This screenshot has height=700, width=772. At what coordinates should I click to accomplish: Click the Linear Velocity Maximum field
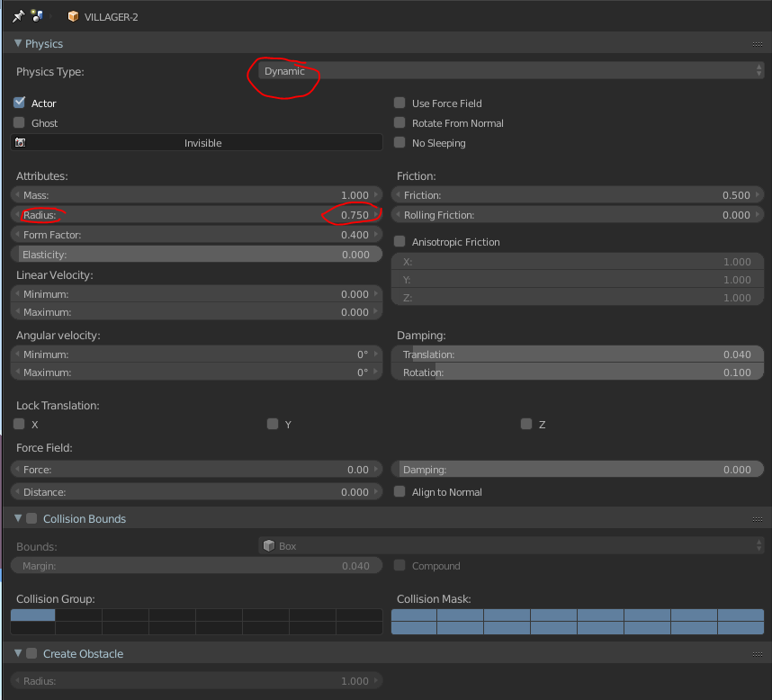tap(196, 312)
